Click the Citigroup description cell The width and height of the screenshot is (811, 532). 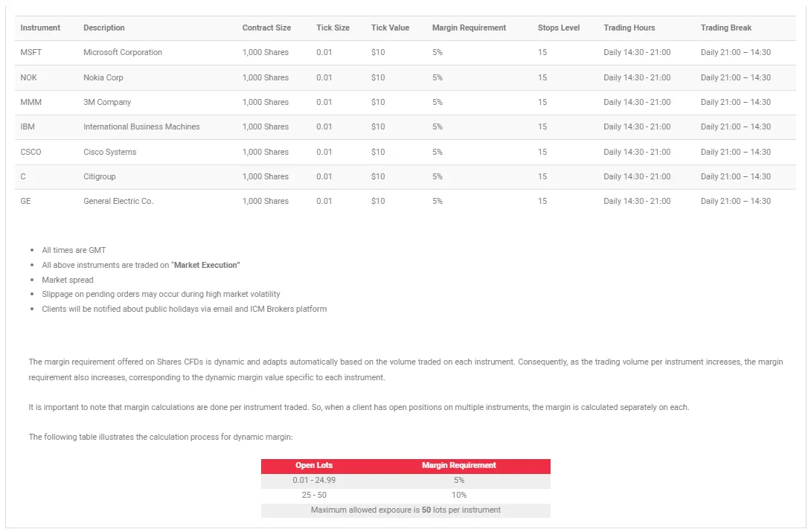(x=100, y=176)
